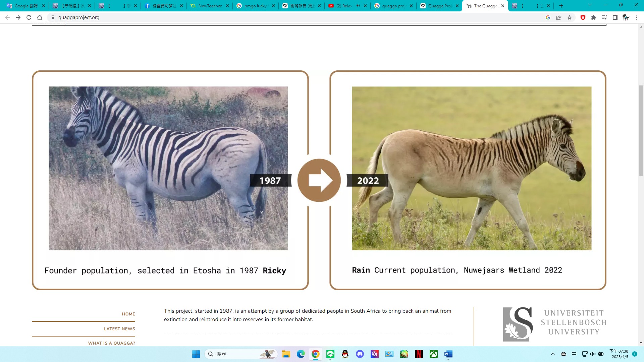Screen dimensions: 644x362
Task: Click the OneDrive cloud tray icon
Action: tap(563, 354)
